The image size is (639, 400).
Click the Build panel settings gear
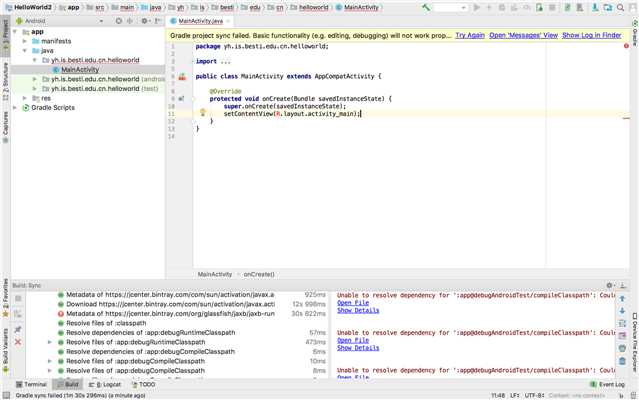[610, 286]
